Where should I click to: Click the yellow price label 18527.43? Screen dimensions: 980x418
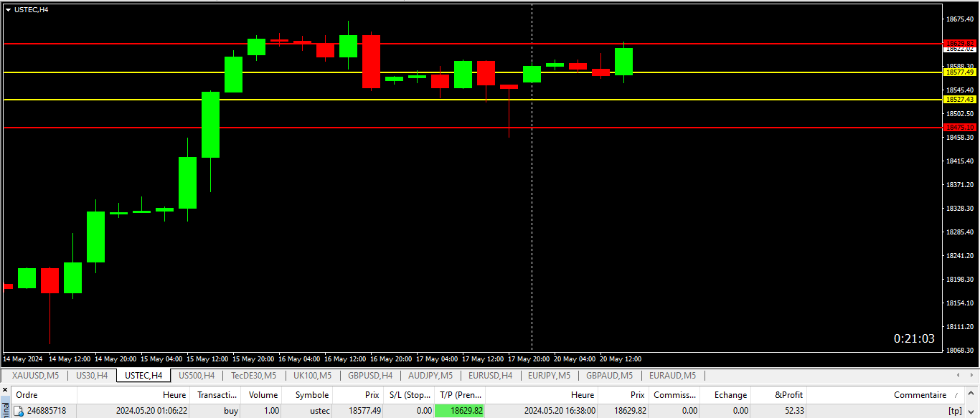(960, 100)
